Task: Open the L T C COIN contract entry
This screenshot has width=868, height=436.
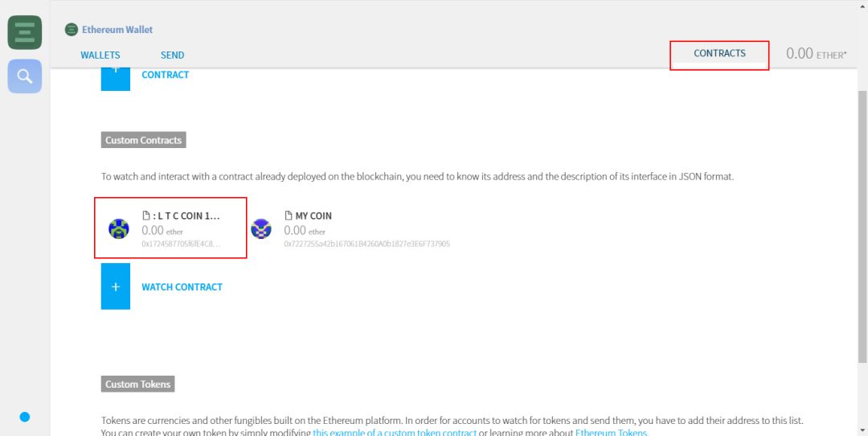Action: (x=170, y=228)
